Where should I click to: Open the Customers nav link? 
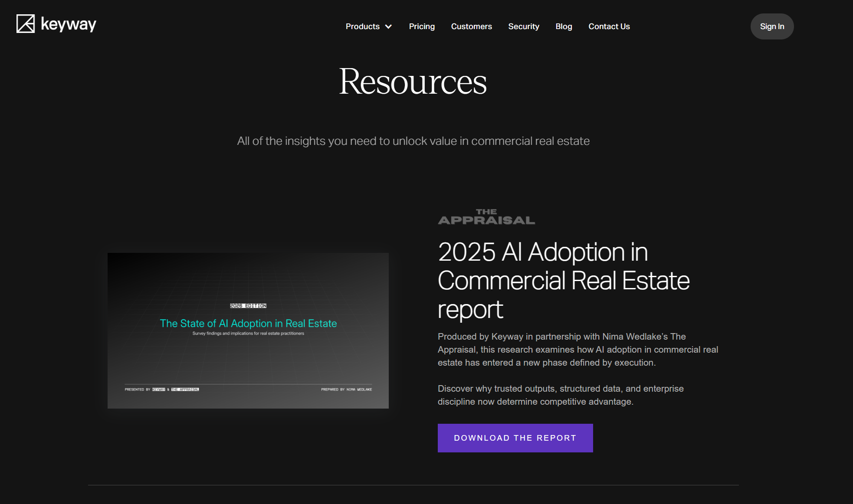[x=471, y=26]
